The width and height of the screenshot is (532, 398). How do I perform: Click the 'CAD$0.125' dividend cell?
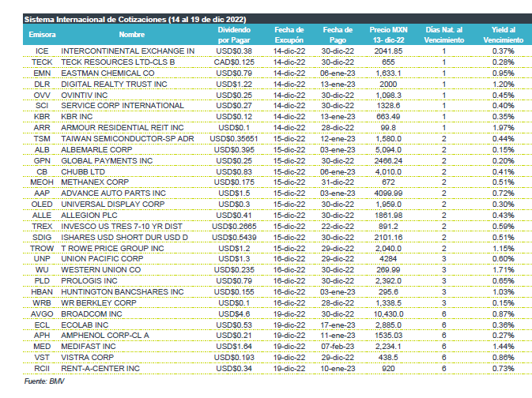[x=234, y=62]
